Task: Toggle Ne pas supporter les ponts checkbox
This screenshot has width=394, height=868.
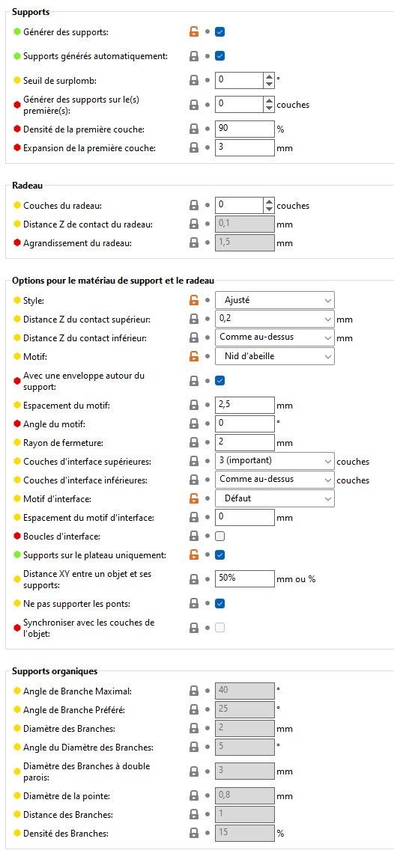Action: click(219, 603)
